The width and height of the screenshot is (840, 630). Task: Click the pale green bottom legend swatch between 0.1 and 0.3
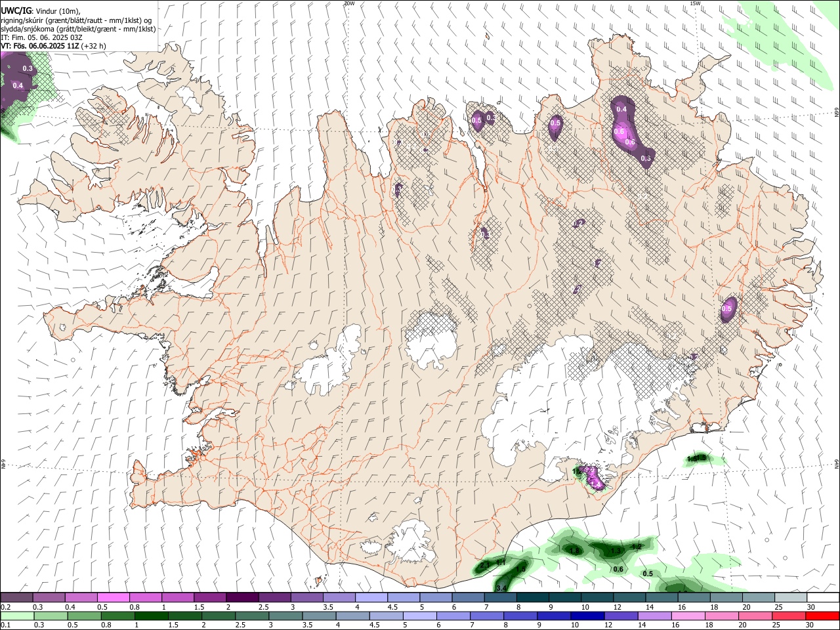[18, 616]
